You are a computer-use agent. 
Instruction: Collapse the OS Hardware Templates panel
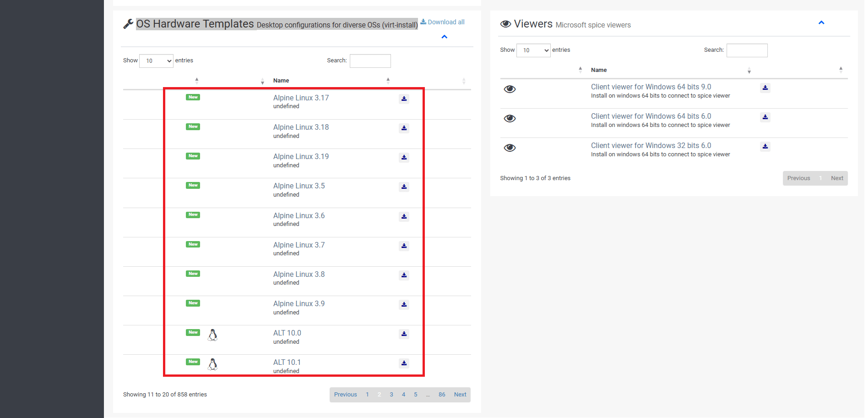pos(444,37)
